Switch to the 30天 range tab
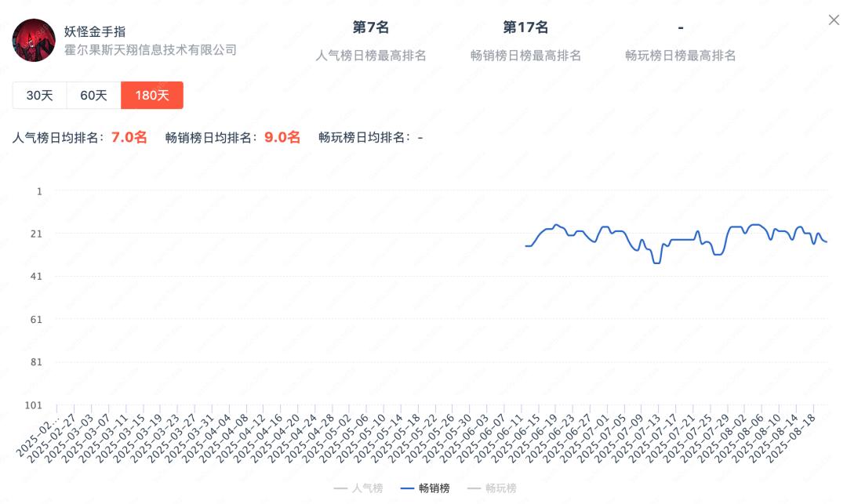The height and width of the screenshot is (504, 847). [x=39, y=96]
